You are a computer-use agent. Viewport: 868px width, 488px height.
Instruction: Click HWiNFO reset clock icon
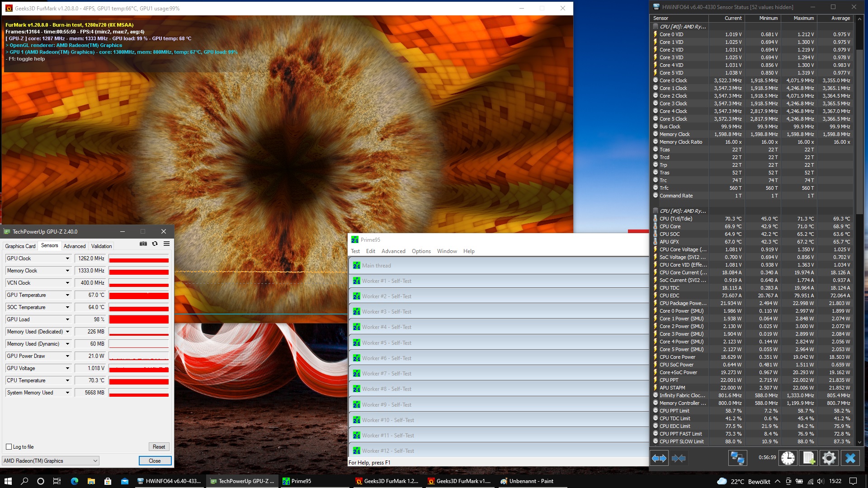pyautogui.click(x=788, y=458)
